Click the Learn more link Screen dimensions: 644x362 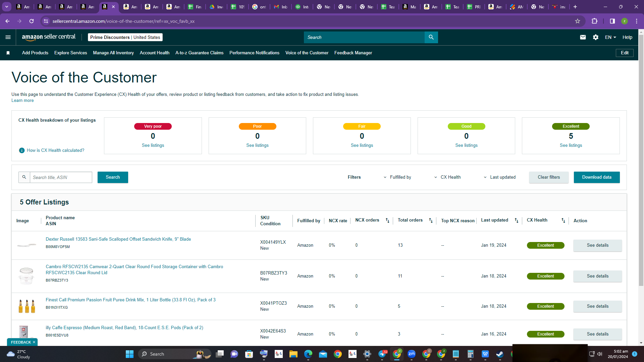(x=22, y=101)
